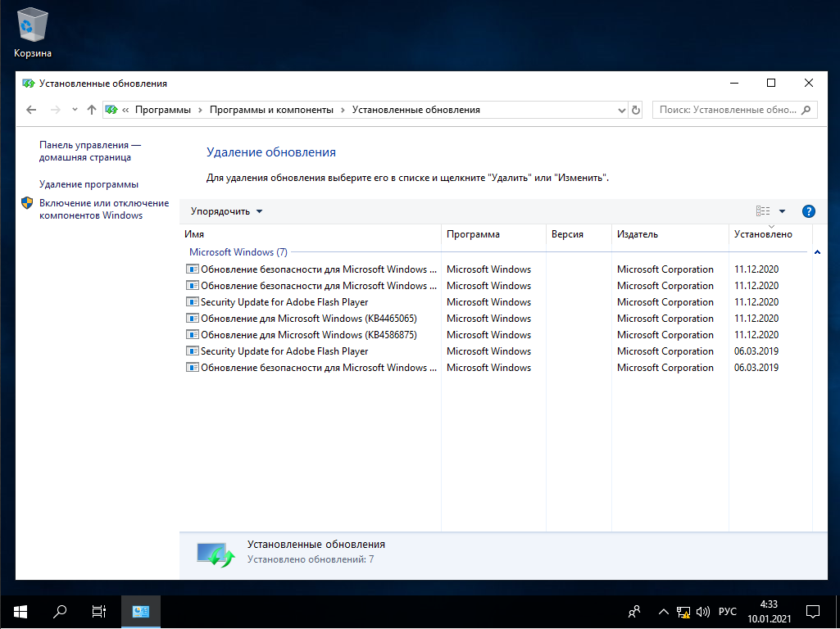
Task: Open Task View on the taskbar
Action: click(x=99, y=611)
